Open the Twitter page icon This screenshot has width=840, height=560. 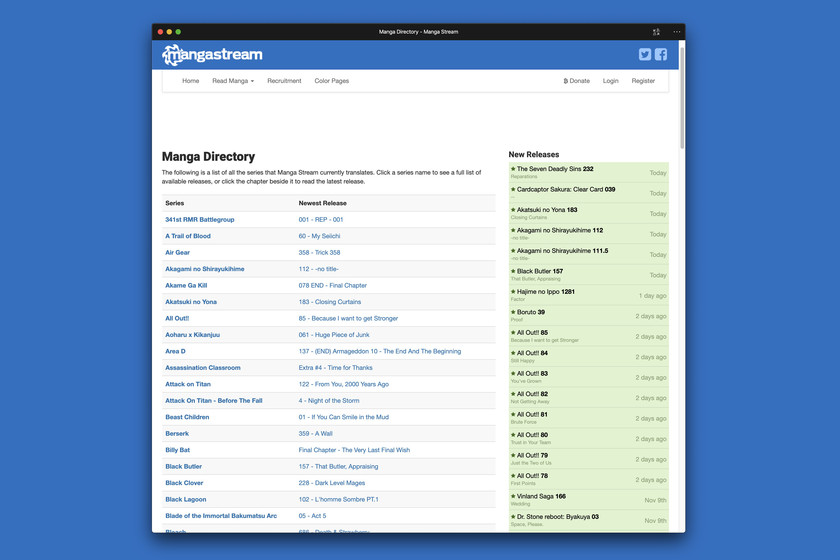(x=645, y=55)
